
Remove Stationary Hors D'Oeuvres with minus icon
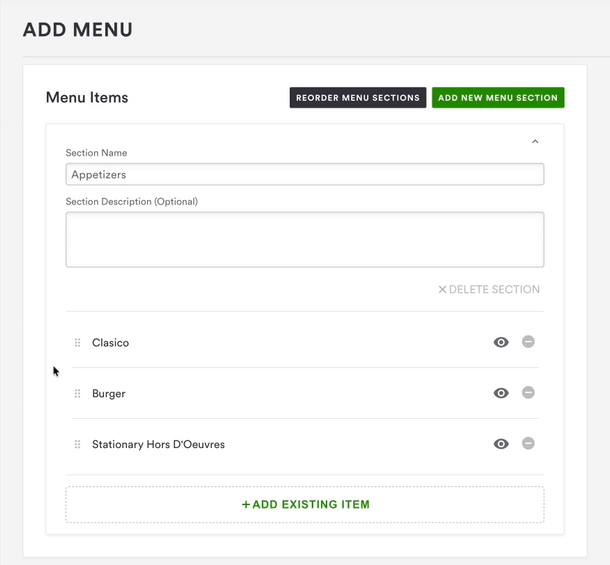(528, 443)
